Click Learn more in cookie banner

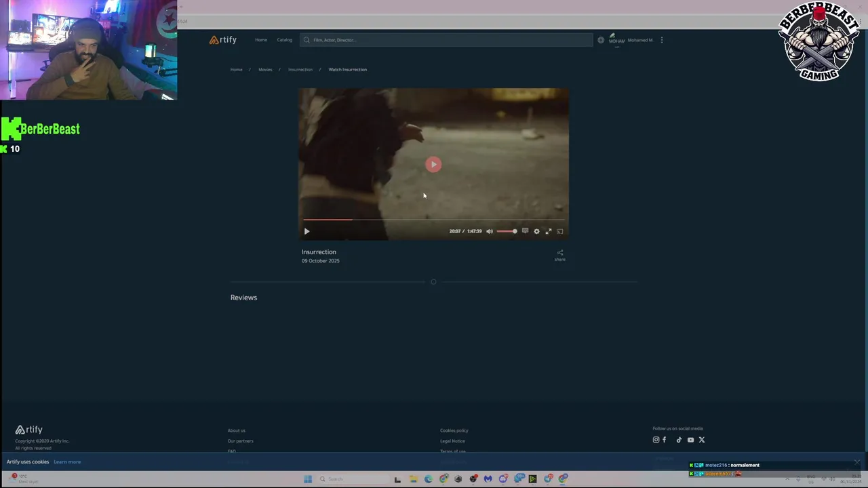pos(67,462)
